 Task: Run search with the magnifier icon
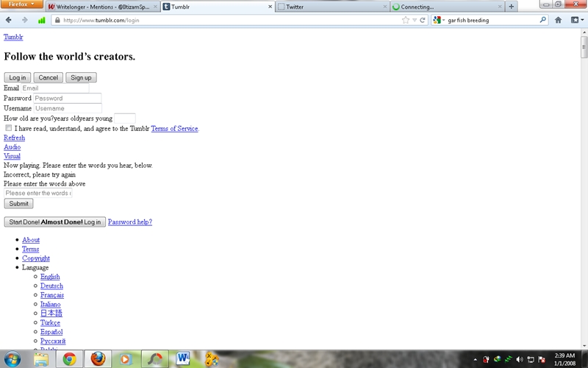[542, 20]
